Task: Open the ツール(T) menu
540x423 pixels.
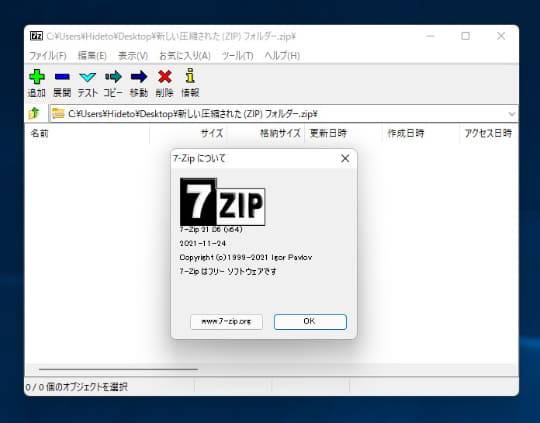Action: 238,55
